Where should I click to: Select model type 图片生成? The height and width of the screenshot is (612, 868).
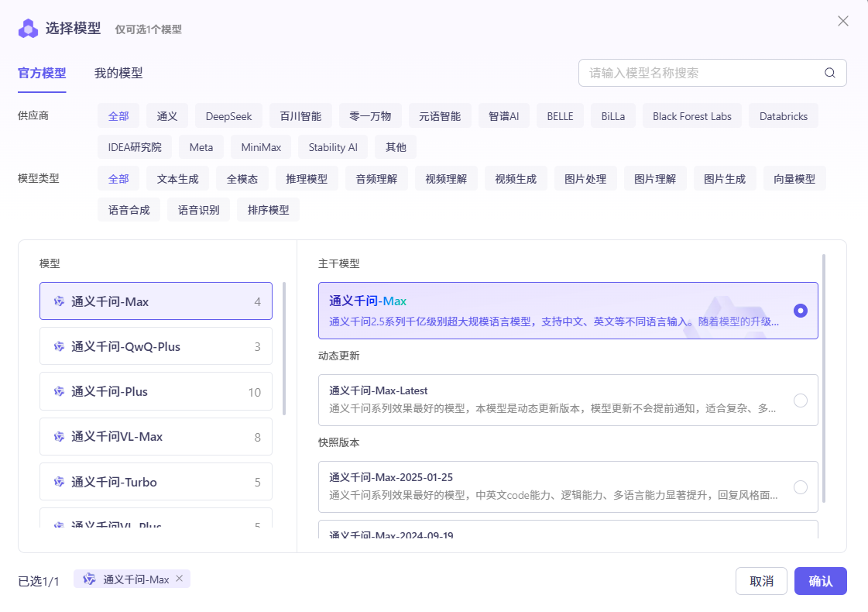point(726,178)
